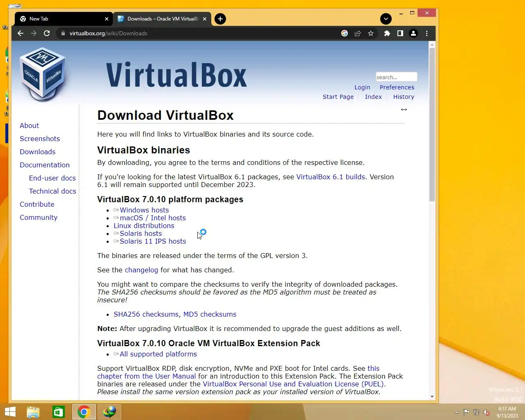This screenshot has width=525, height=420.
Task: Download the macOS / Intel hosts package
Action: pyautogui.click(x=153, y=218)
